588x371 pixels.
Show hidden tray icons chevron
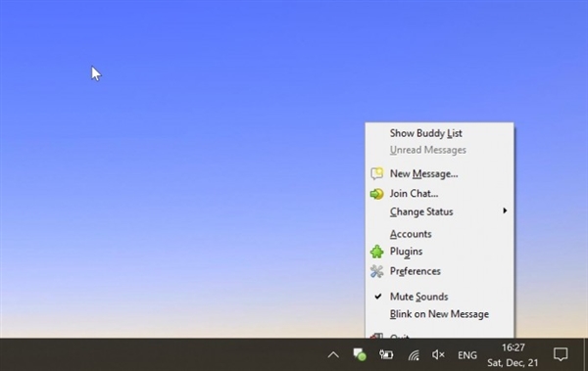pos(333,354)
